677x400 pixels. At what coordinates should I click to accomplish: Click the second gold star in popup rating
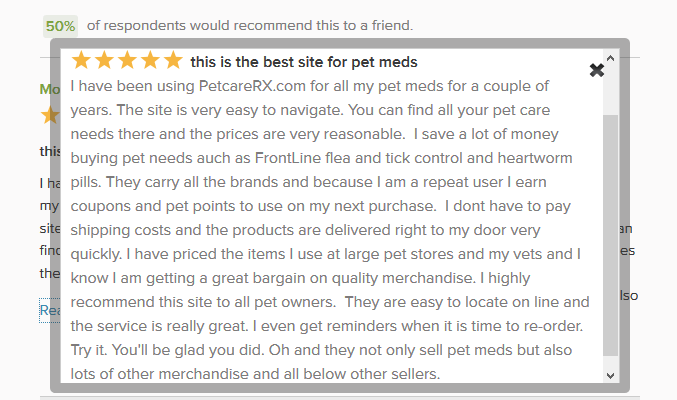coord(104,60)
